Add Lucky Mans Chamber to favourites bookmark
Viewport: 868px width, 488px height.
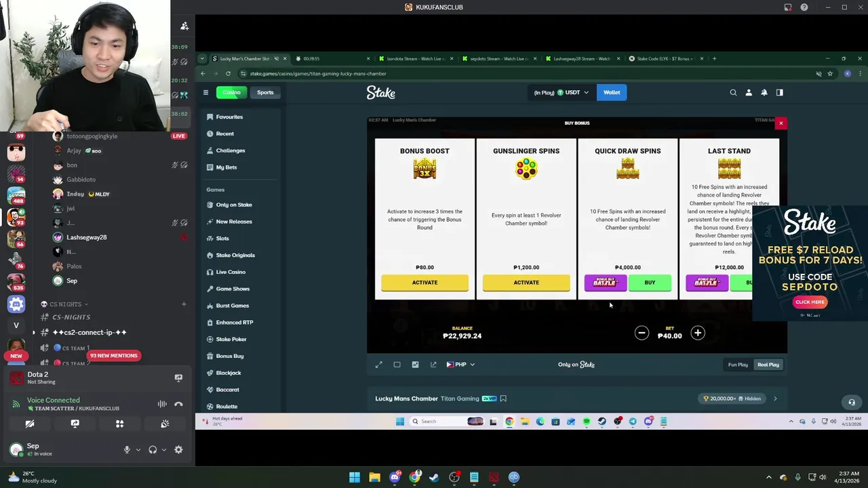503,399
